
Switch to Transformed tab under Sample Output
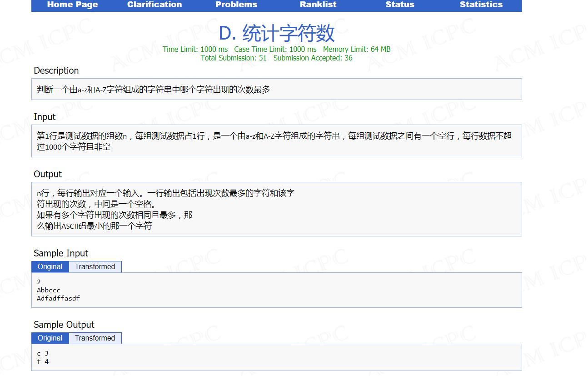point(95,338)
